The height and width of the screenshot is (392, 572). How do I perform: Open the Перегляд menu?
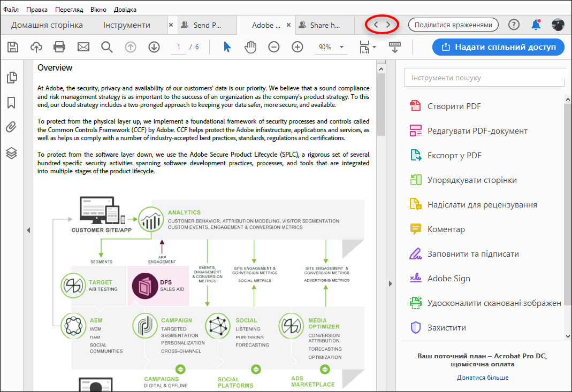point(69,10)
